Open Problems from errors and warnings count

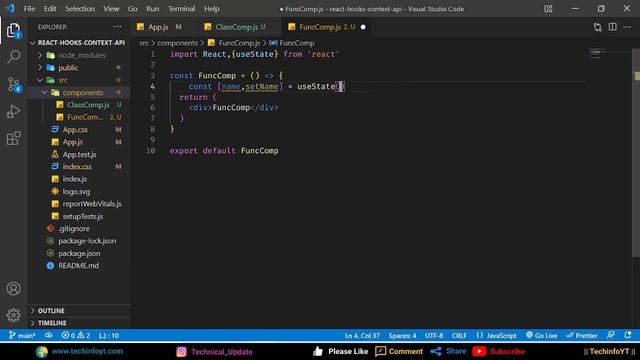pyautogui.click(x=76, y=336)
